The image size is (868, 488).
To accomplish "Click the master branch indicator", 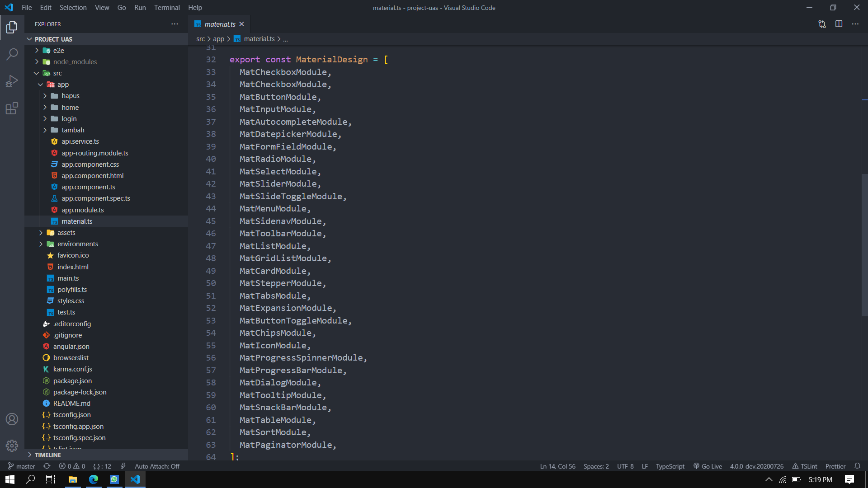I will [x=21, y=466].
